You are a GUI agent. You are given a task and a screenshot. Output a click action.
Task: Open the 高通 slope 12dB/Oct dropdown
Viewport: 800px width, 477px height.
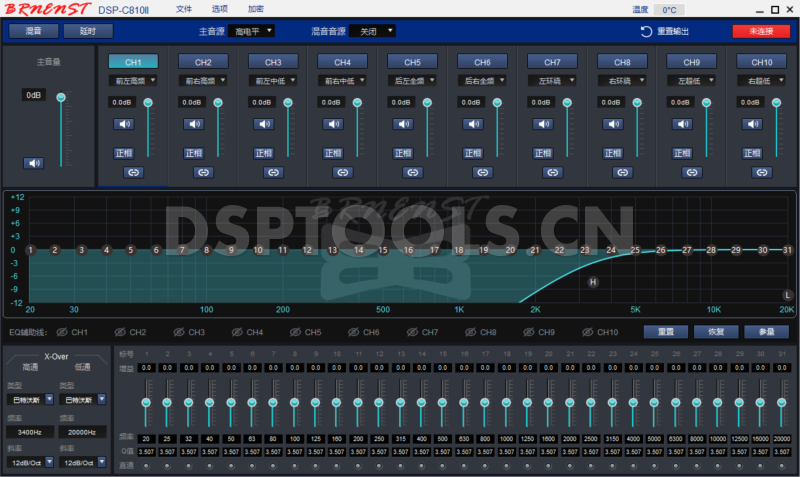[x=30, y=462]
